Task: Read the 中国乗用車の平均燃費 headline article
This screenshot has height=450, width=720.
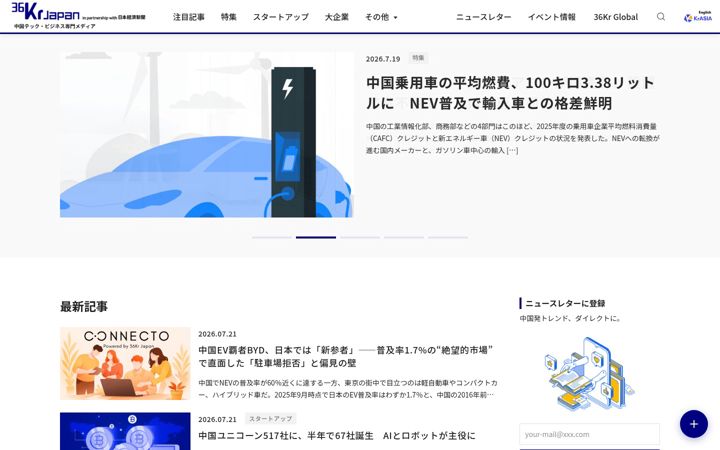Action: [510, 93]
